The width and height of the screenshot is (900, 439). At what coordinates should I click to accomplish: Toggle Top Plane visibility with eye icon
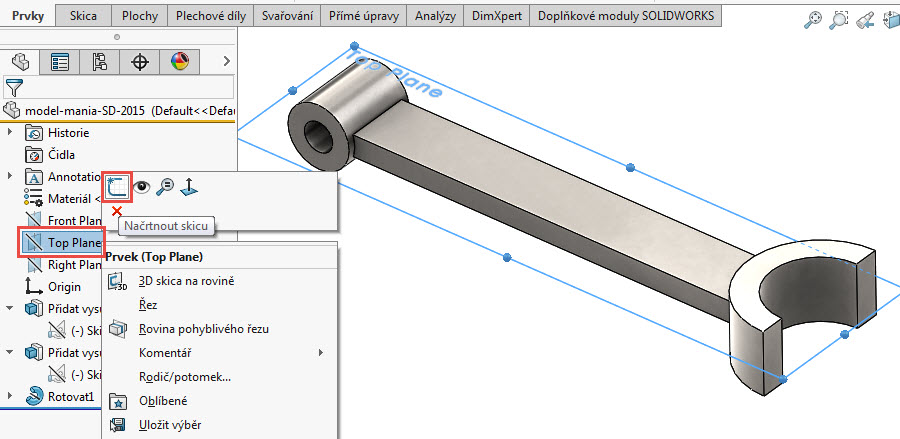coord(142,186)
